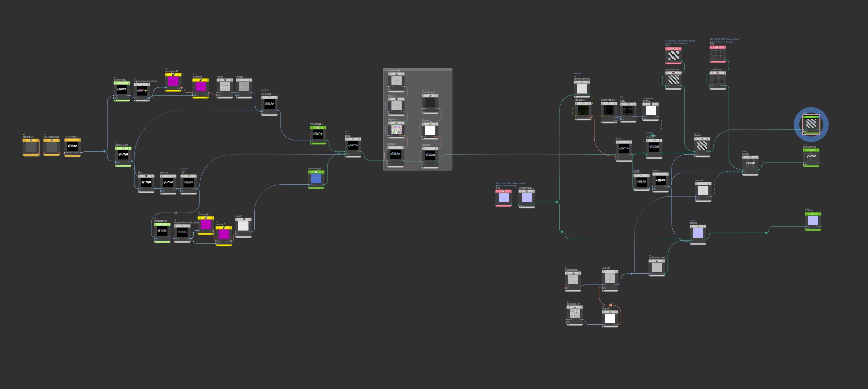Select the distort6 node
The width and height of the screenshot is (868, 389).
pos(610,281)
